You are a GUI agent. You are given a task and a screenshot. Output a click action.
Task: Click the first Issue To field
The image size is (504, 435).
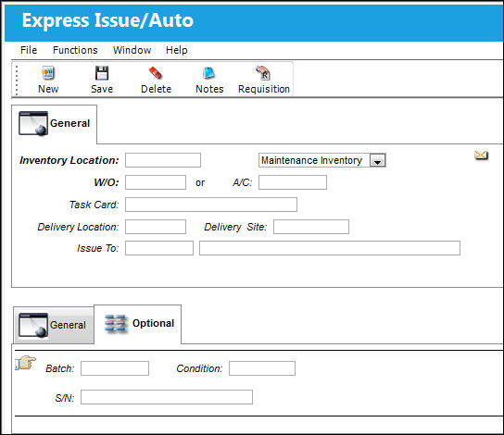point(159,248)
